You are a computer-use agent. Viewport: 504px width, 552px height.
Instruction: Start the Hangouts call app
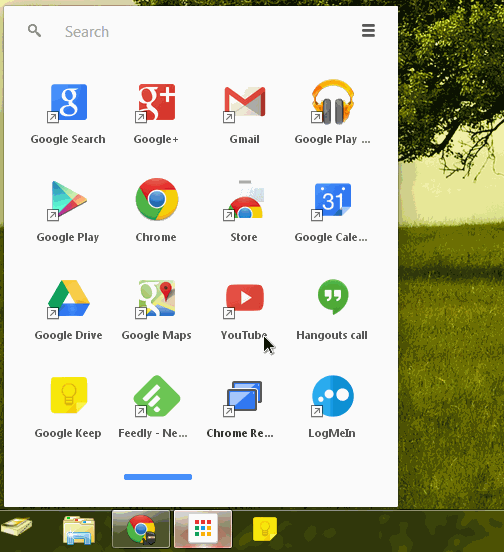333,297
